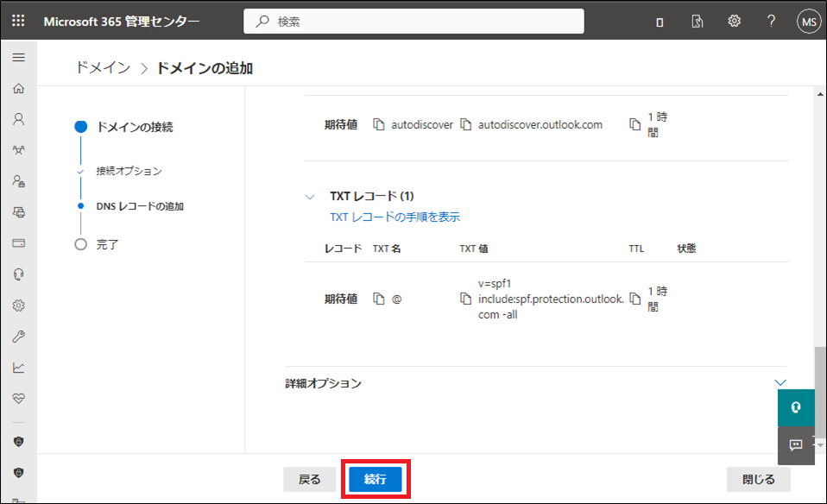Open teal help assistant headset button
The image size is (827, 504).
pos(796,407)
